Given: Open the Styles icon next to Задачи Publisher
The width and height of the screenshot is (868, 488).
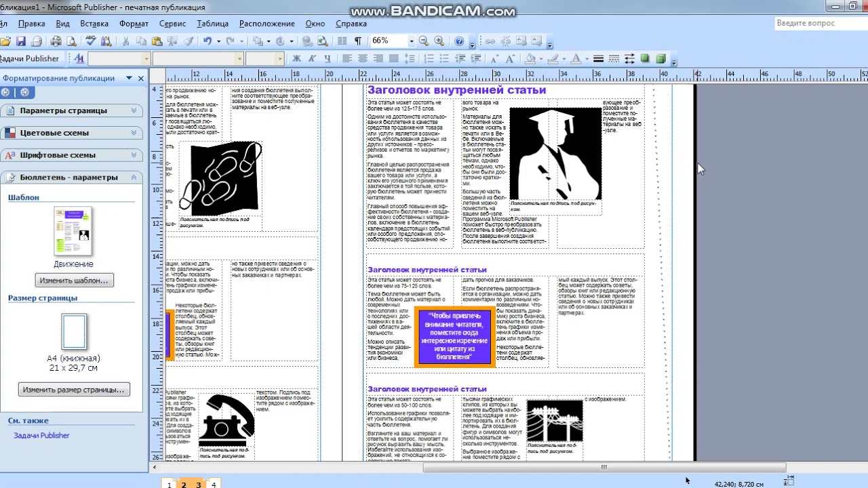Looking at the screenshot, I should (79, 59).
